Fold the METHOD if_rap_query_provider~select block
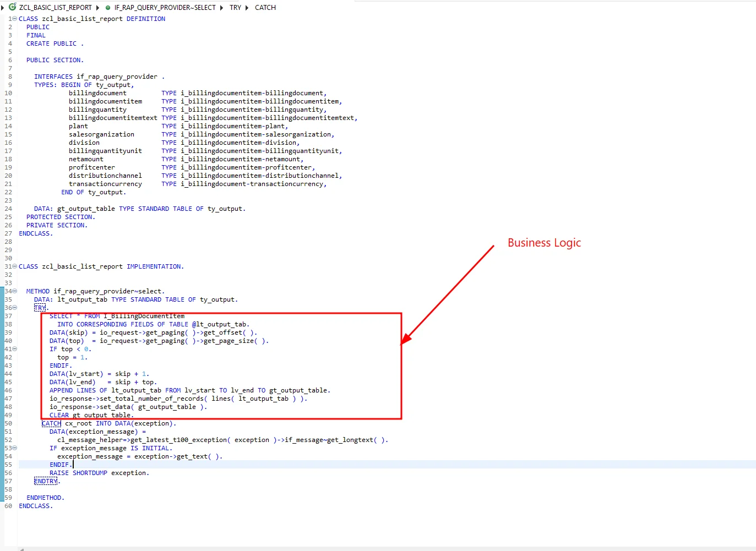Viewport: 756px width, 551px height. 15,291
